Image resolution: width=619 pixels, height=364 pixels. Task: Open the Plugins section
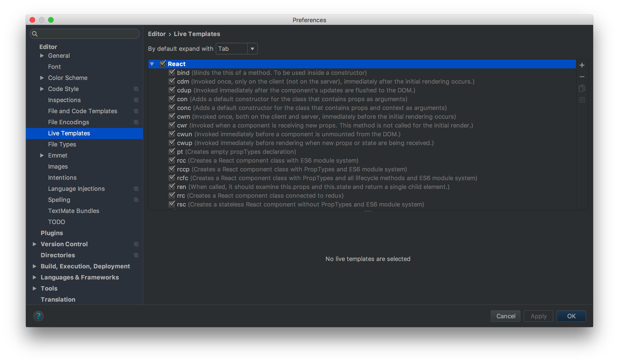(52, 233)
